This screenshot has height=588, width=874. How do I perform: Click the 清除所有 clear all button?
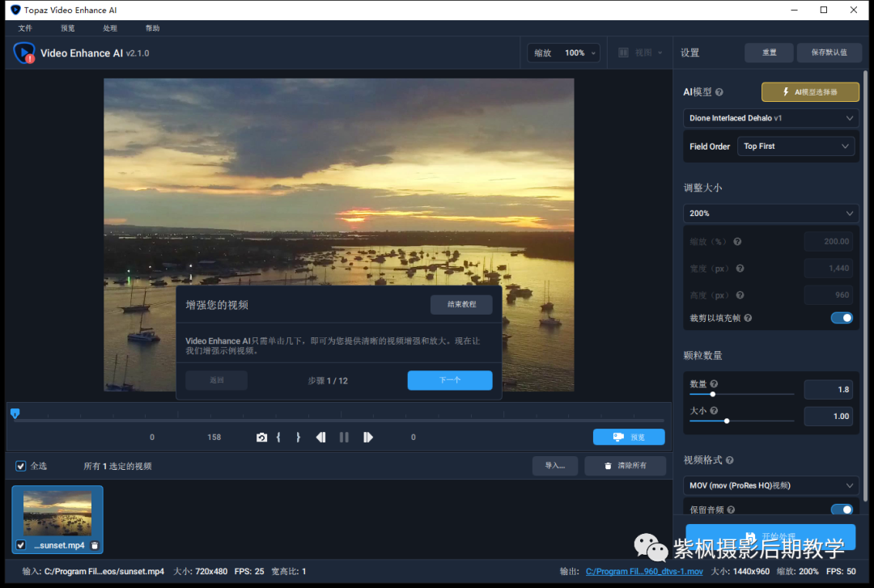626,465
